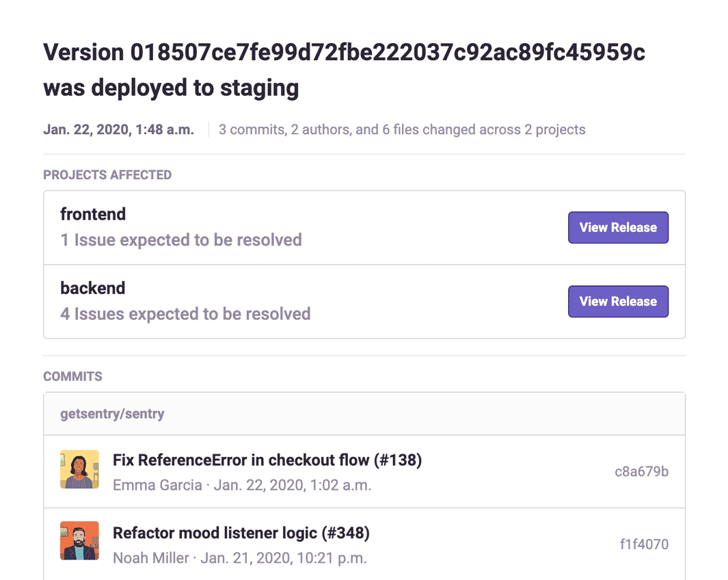Open the backend project name
Screen dimensions: 728x580
click(93, 288)
